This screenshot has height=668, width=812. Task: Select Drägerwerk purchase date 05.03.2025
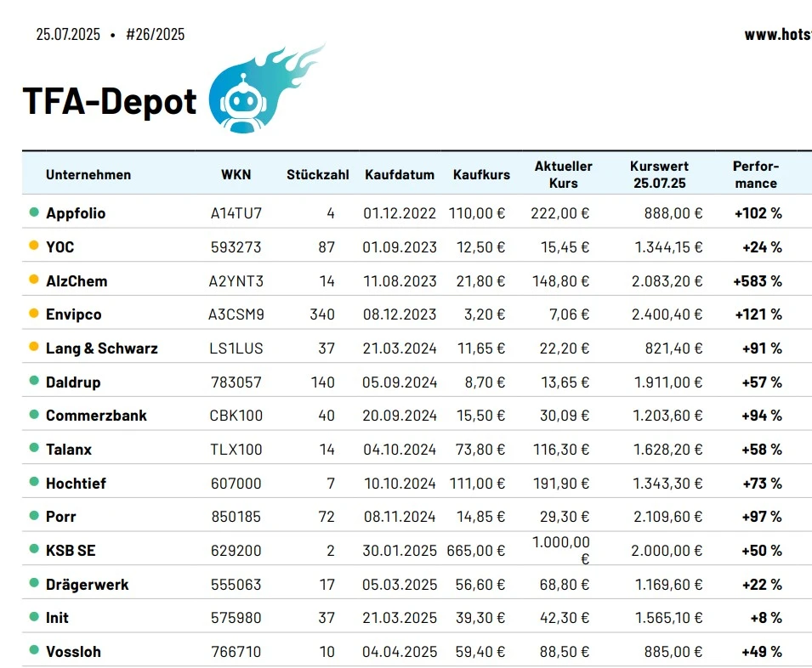pyautogui.click(x=400, y=584)
